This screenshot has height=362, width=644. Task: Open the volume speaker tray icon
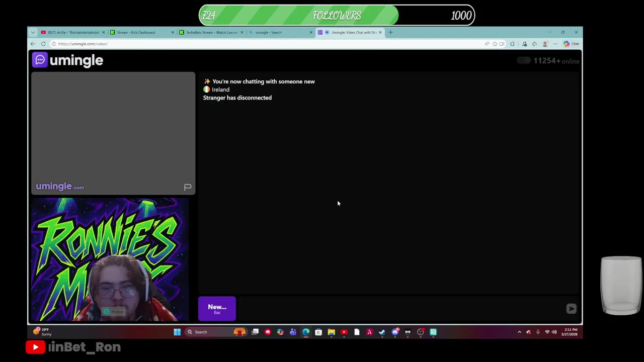(x=554, y=332)
